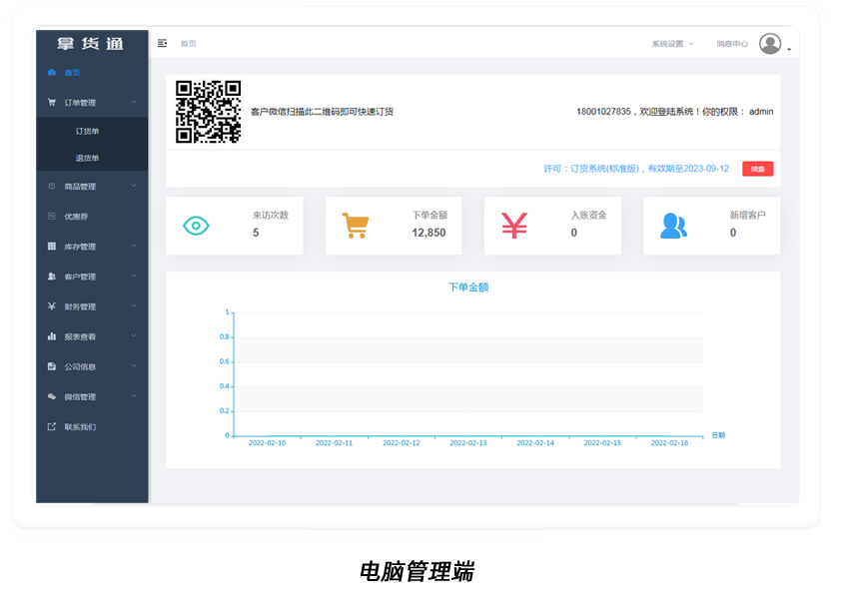Click the person icon beside 客户管理
The width and height of the screenshot is (849, 616).
[51, 277]
